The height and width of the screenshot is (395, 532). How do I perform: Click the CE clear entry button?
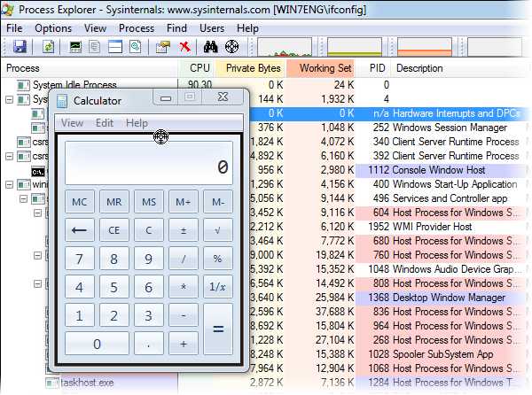[x=114, y=230]
